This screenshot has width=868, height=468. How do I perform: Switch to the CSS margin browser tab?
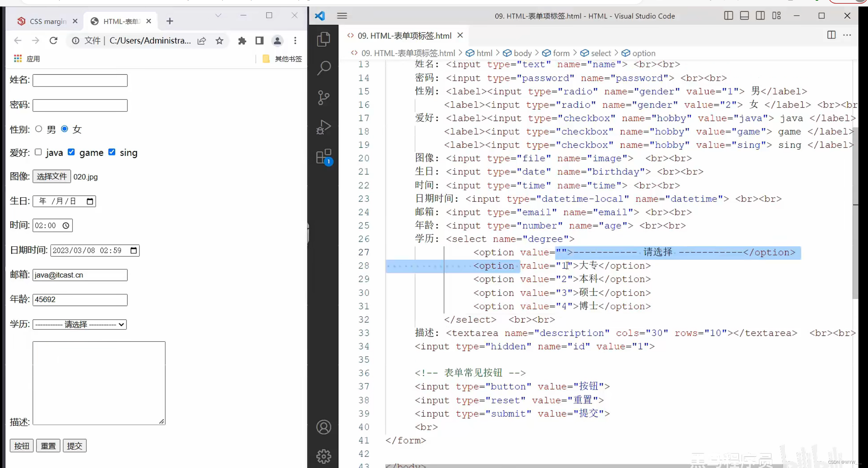pos(48,21)
